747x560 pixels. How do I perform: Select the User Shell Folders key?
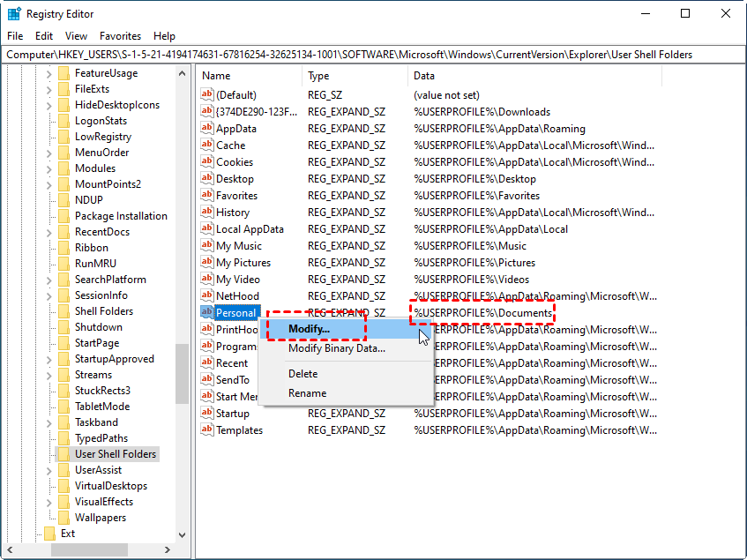116,454
